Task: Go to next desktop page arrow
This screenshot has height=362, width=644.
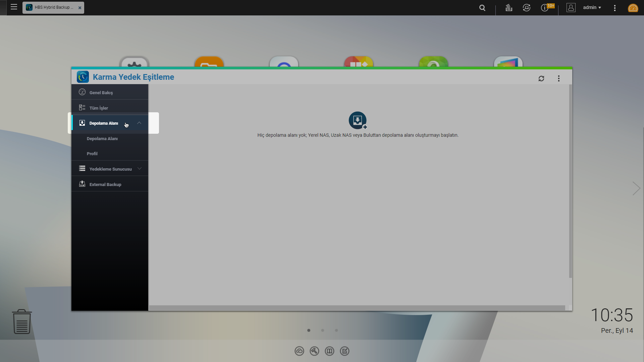Action: pos(636,188)
